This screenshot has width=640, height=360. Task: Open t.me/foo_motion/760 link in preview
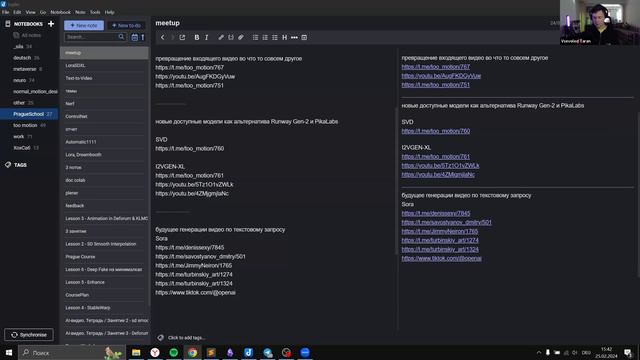pyautogui.click(x=436, y=131)
